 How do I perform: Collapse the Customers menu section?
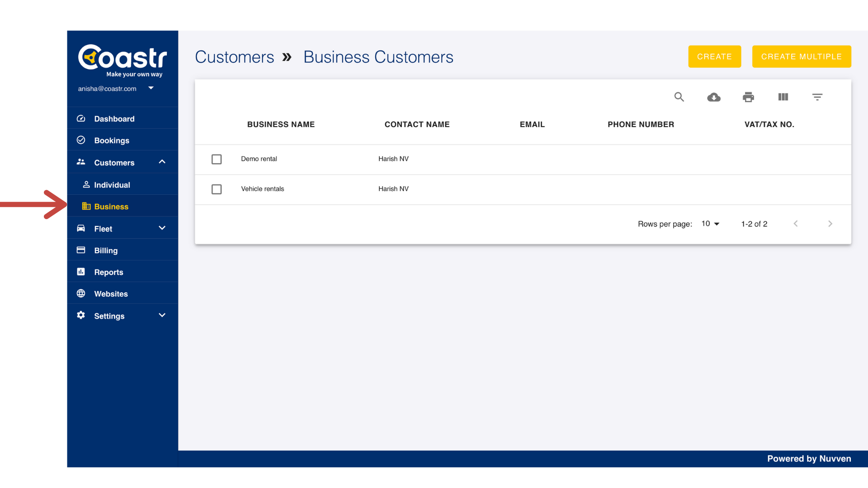(162, 162)
